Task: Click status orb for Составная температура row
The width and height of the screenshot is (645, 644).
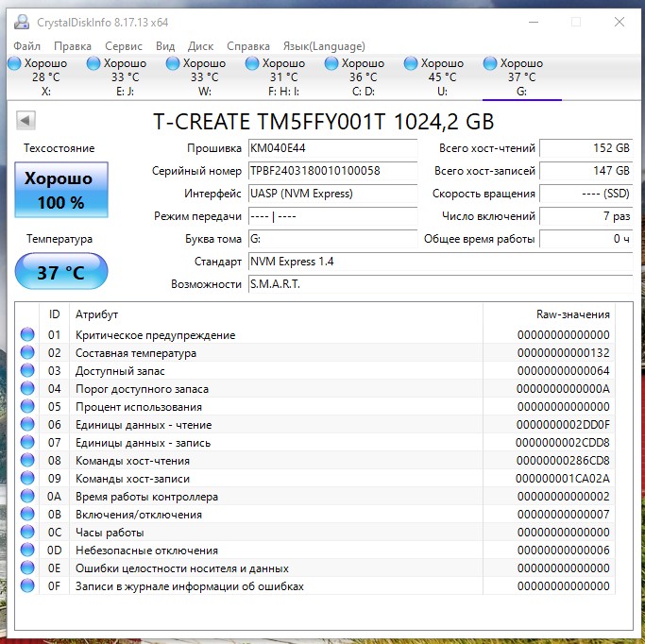Action: (27, 352)
